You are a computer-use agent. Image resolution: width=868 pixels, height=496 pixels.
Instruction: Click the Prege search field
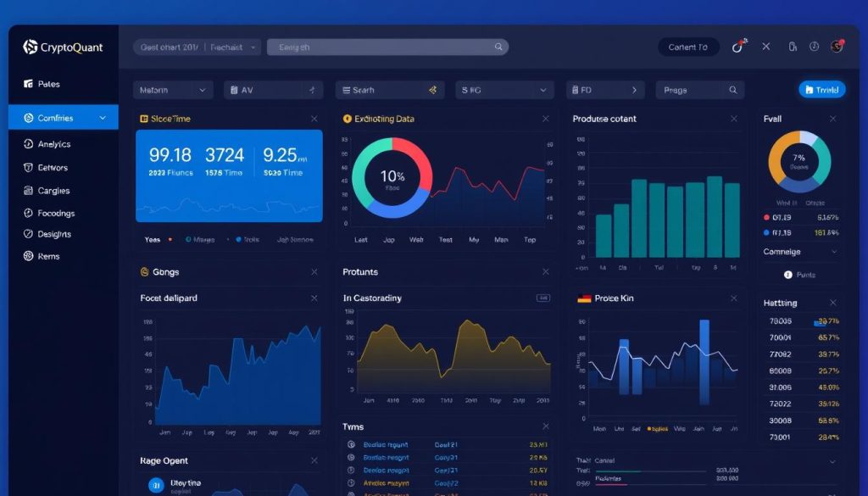tap(700, 90)
